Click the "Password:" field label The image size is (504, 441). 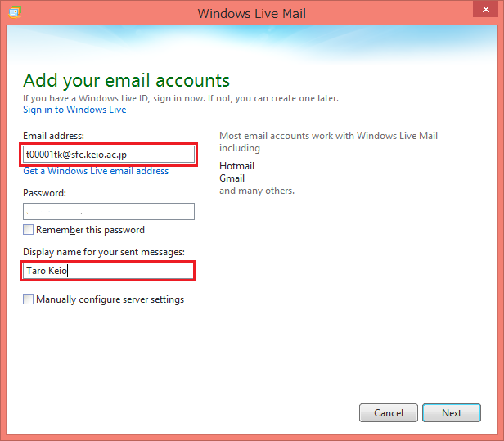coord(44,193)
